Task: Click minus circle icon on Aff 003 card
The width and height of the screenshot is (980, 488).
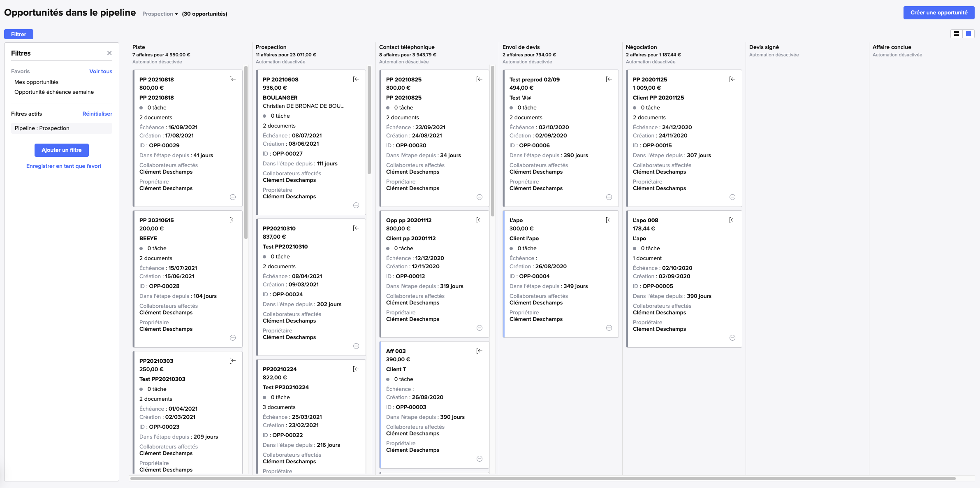Action: 480,459
